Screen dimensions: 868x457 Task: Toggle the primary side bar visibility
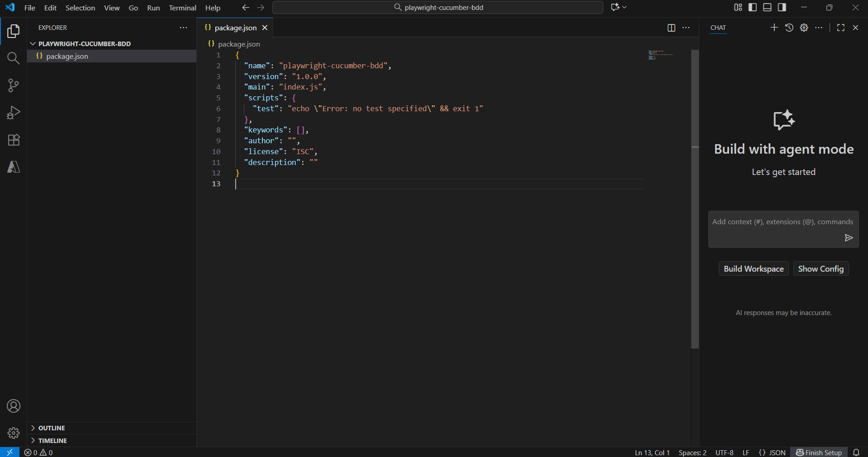(x=752, y=7)
